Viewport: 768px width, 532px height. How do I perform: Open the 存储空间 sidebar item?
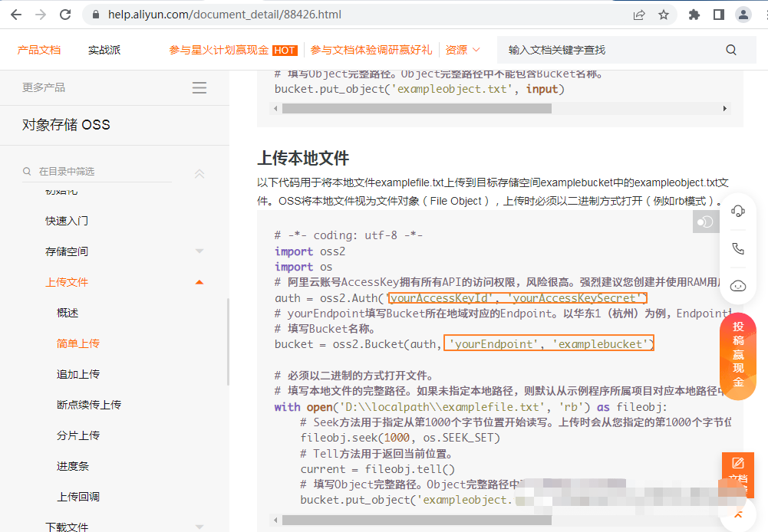67,251
